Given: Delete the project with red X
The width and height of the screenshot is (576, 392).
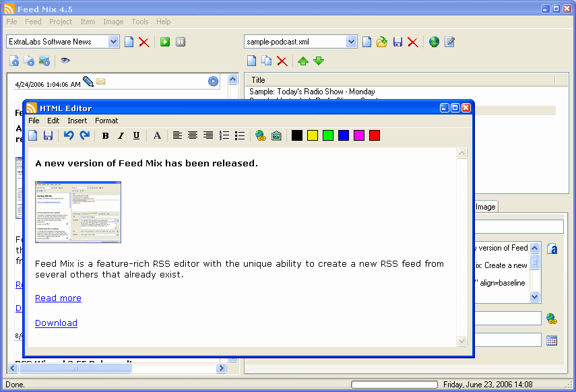Looking at the screenshot, I should [413, 42].
